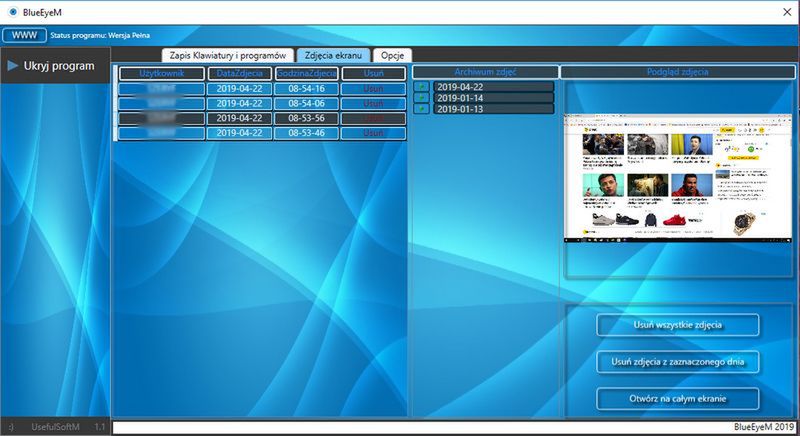Click the Usuń column header

click(x=373, y=73)
